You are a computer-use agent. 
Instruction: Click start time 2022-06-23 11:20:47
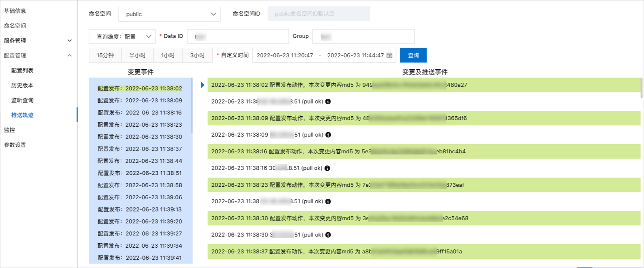[x=285, y=55]
